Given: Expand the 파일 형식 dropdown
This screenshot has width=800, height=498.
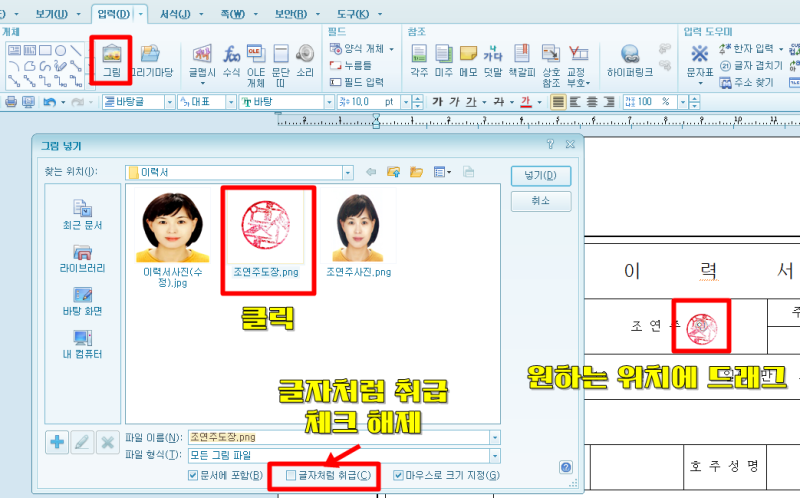Looking at the screenshot, I should click(495, 455).
